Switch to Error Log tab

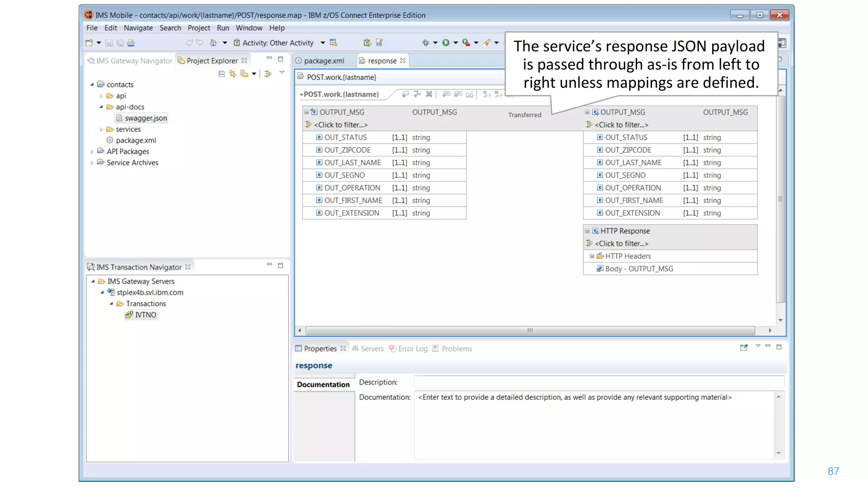409,349
